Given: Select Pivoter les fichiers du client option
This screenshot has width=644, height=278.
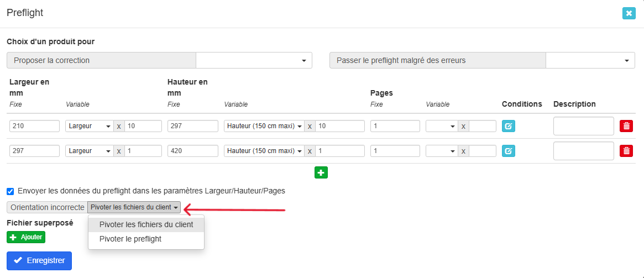Looking at the screenshot, I should point(146,224).
